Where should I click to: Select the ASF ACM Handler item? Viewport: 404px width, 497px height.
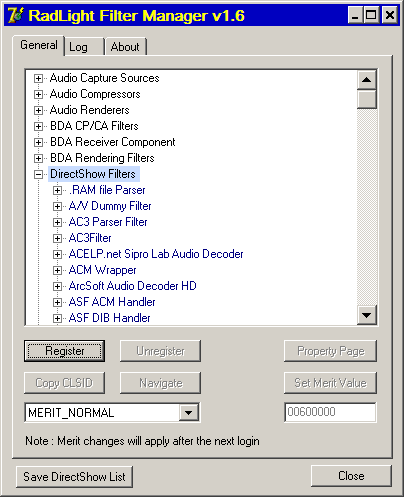click(x=112, y=302)
